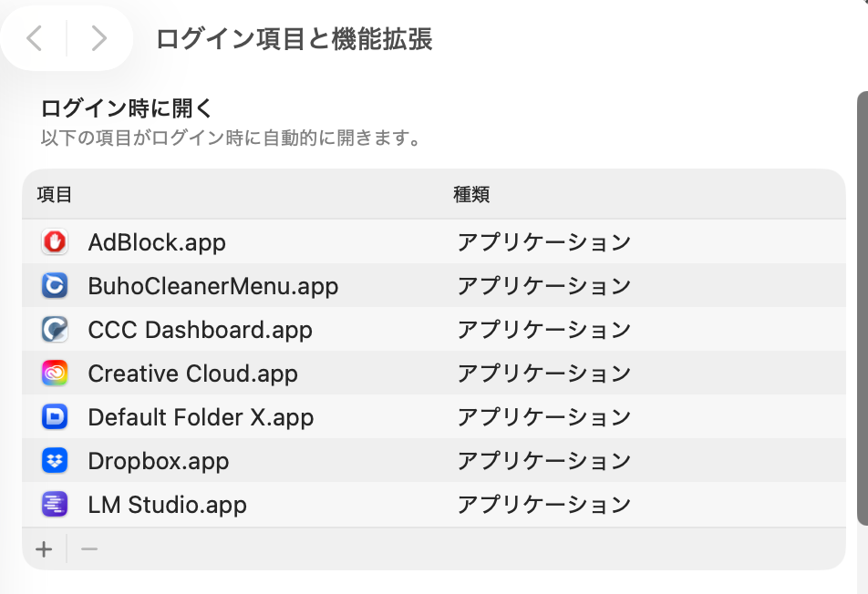Screen dimensions: 868x594
Task: Click the BuhoCleanerMenu.app icon
Action: [57, 285]
